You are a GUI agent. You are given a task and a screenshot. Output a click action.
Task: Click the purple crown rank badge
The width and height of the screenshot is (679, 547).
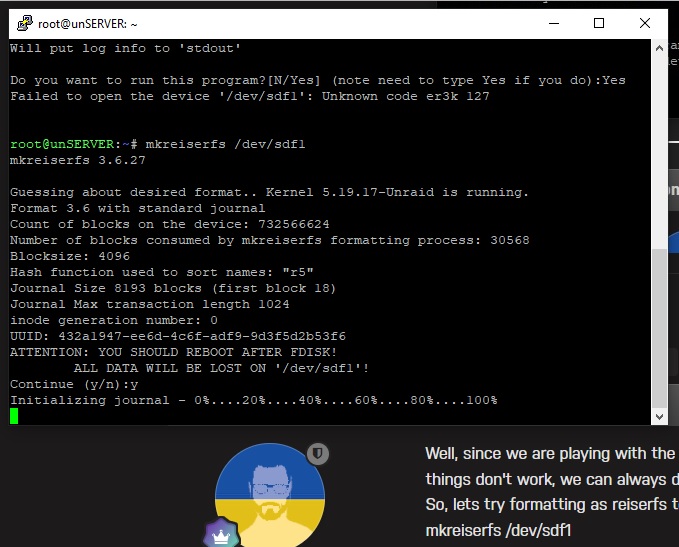coord(221,534)
